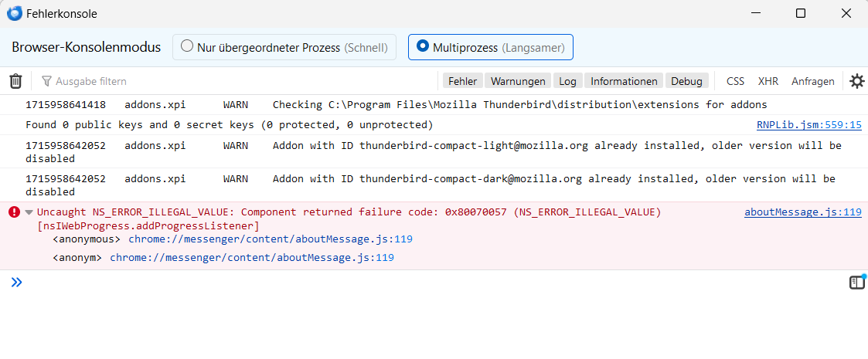The width and height of the screenshot is (868, 359).
Task: Click the console prompt chevrons icon
Action: pos(16,283)
